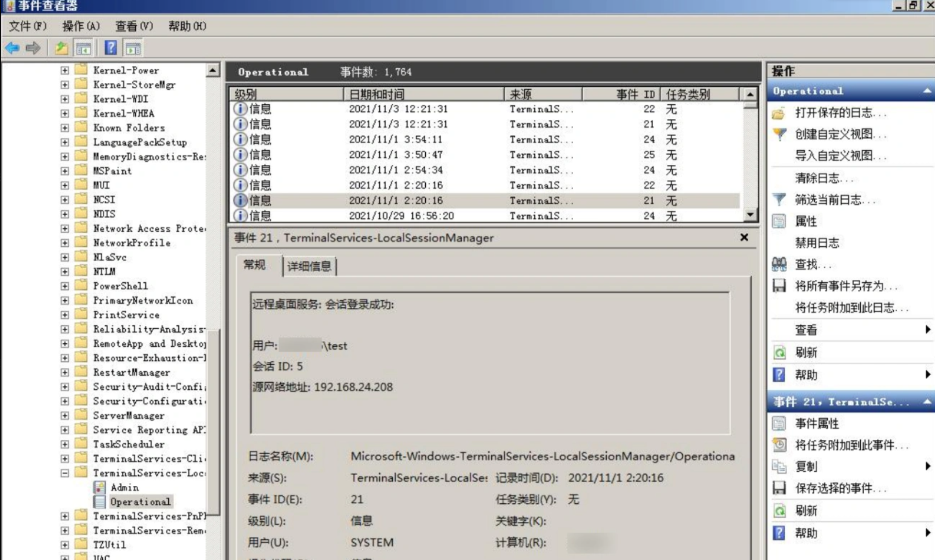
Task: Click the open saved log folder icon
Action: coord(779,113)
